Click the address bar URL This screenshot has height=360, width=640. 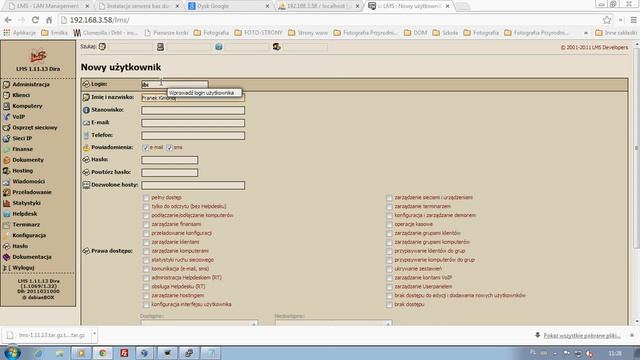(x=99, y=20)
